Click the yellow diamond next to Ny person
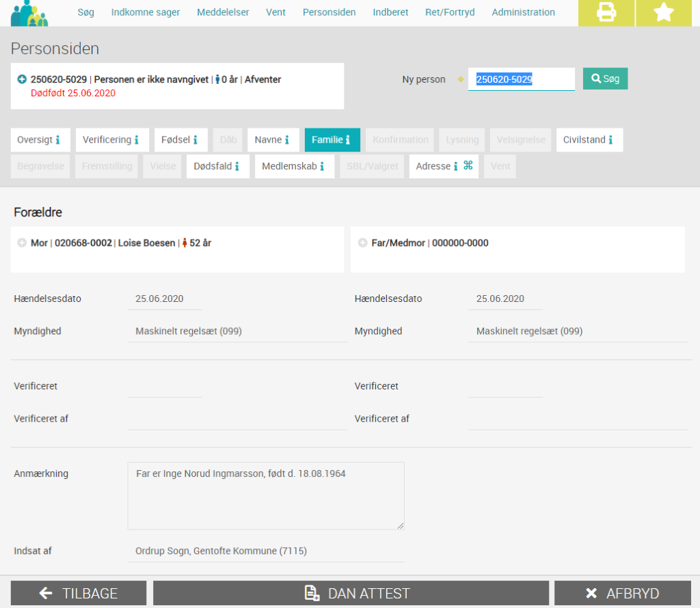The height and width of the screenshot is (608, 700). 461,79
